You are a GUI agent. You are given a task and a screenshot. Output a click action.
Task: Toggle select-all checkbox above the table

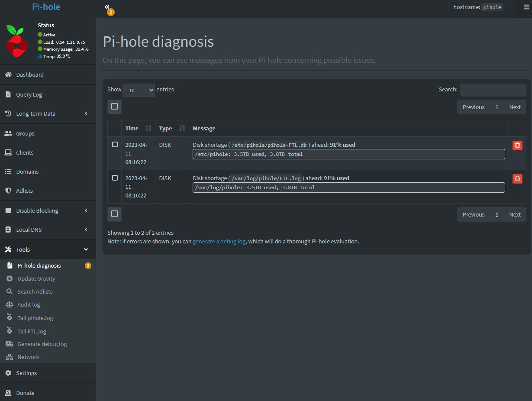click(114, 107)
